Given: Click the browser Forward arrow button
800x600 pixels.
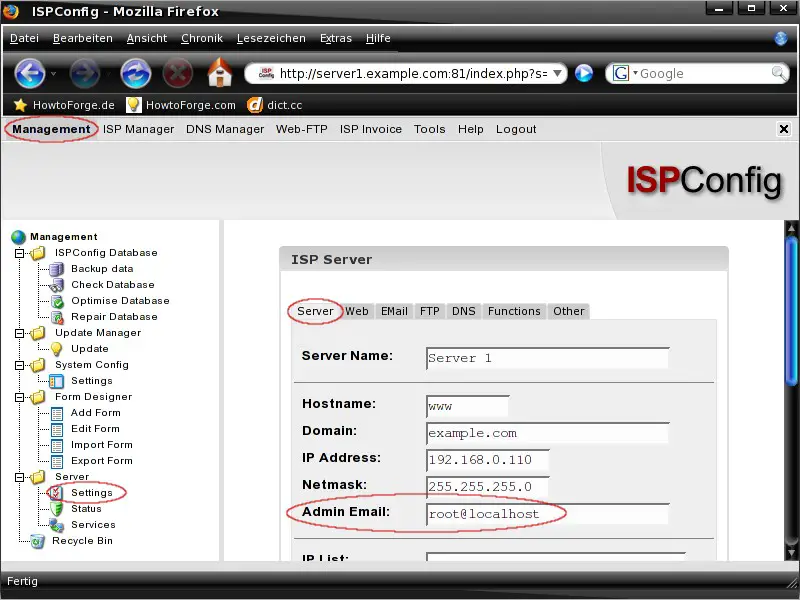Looking at the screenshot, I should tap(84, 73).
